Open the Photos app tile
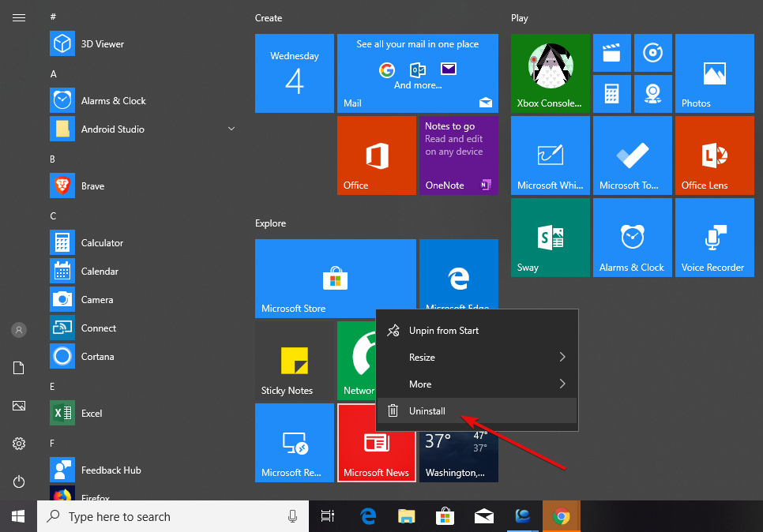 pos(713,73)
